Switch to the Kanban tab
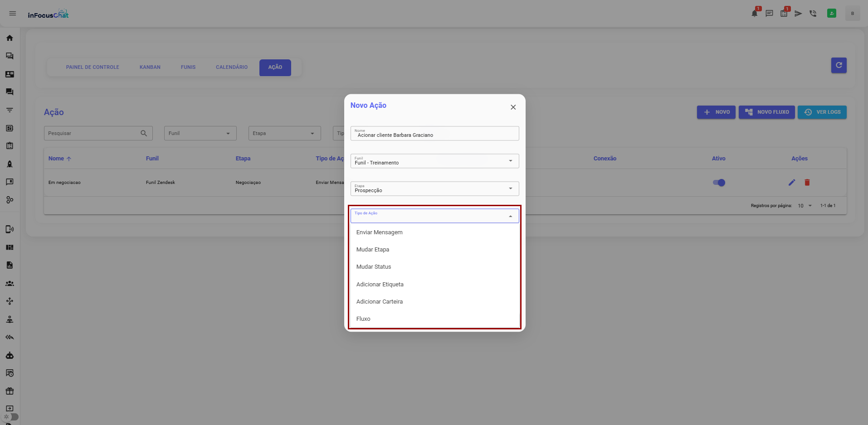This screenshot has width=868, height=425. pyautogui.click(x=150, y=68)
